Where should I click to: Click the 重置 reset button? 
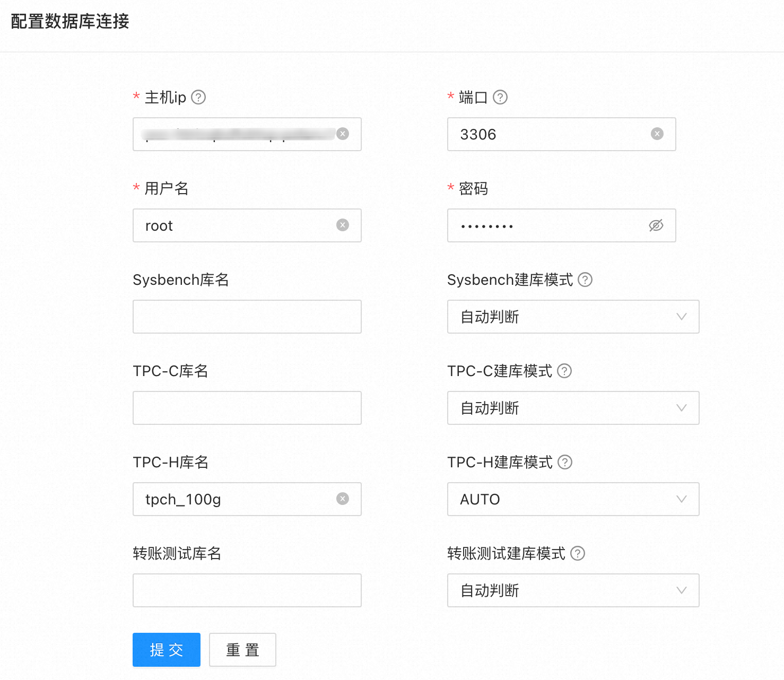pos(242,649)
